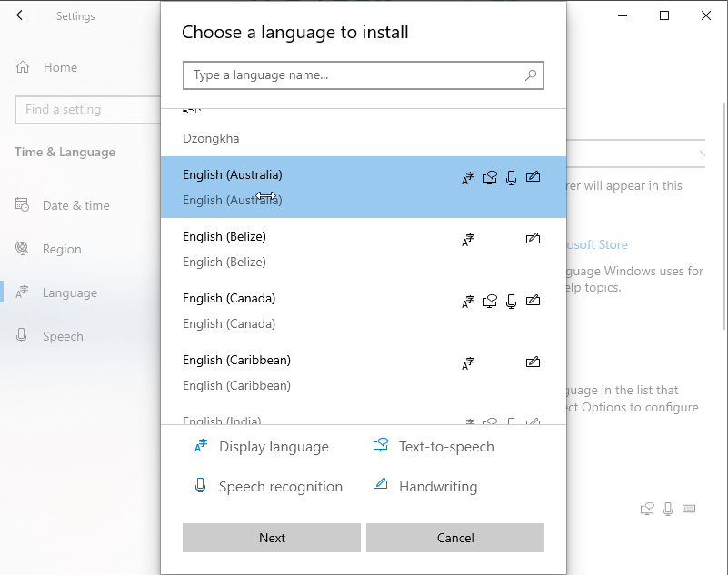The width and height of the screenshot is (728, 575).
Task: Click display language icon for English (Caribbean)
Action: [x=468, y=363]
